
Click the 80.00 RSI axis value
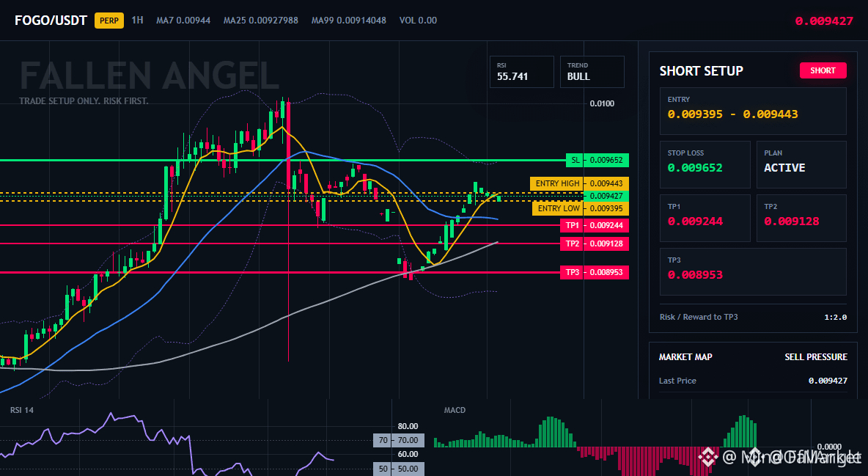coord(408,426)
